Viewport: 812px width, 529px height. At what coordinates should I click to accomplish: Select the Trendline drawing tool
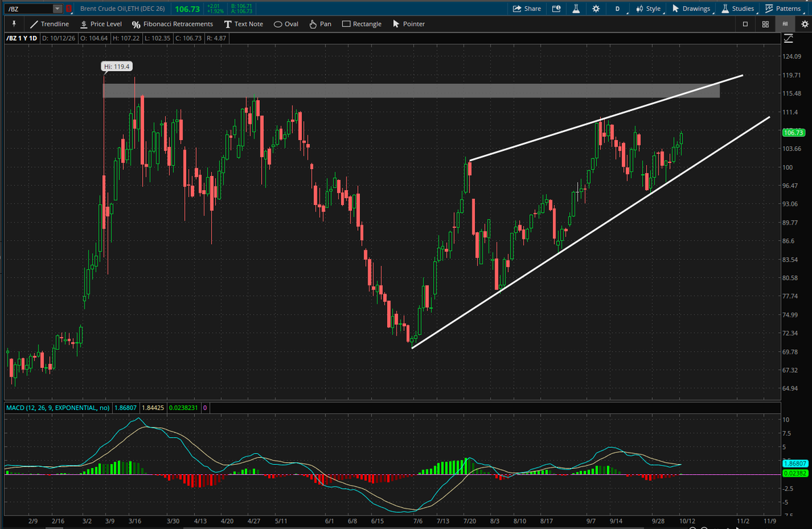pyautogui.click(x=49, y=24)
